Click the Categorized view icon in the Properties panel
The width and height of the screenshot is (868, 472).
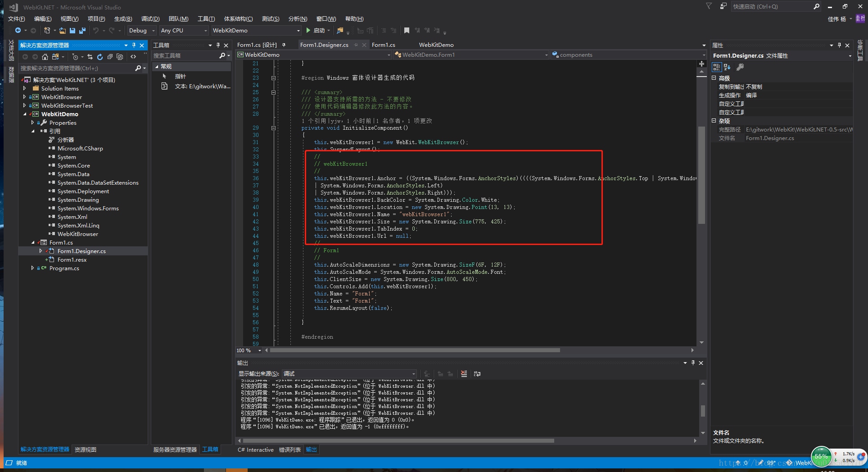[x=717, y=67]
